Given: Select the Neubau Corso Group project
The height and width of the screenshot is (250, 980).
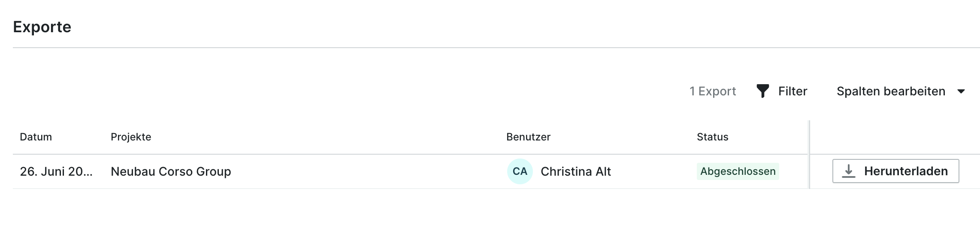Looking at the screenshot, I should pos(171,171).
